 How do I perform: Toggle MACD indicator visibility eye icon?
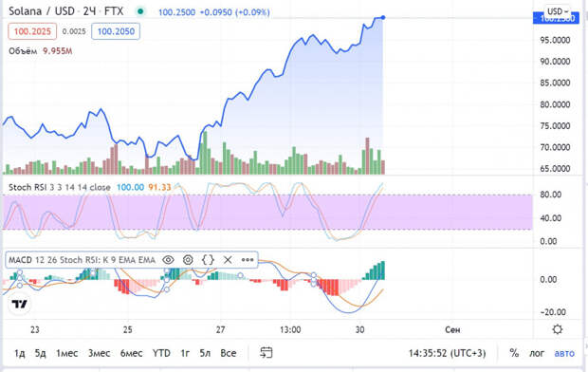pyautogui.click(x=169, y=260)
